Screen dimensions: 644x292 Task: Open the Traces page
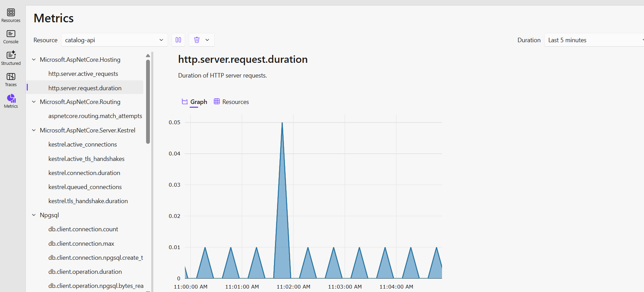click(x=11, y=80)
